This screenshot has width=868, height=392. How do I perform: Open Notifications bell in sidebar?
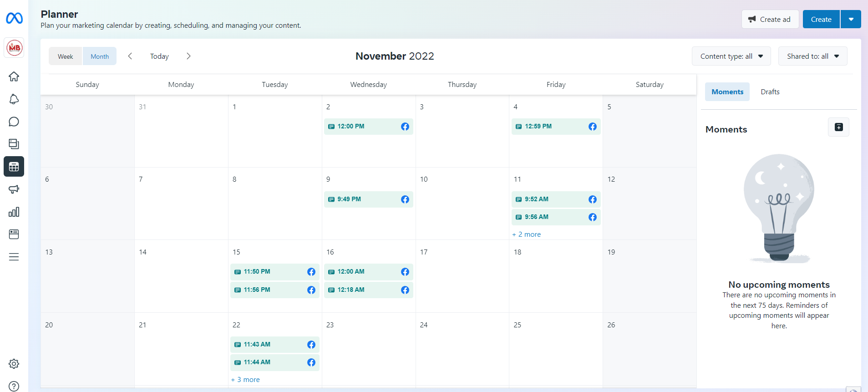(14, 99)
